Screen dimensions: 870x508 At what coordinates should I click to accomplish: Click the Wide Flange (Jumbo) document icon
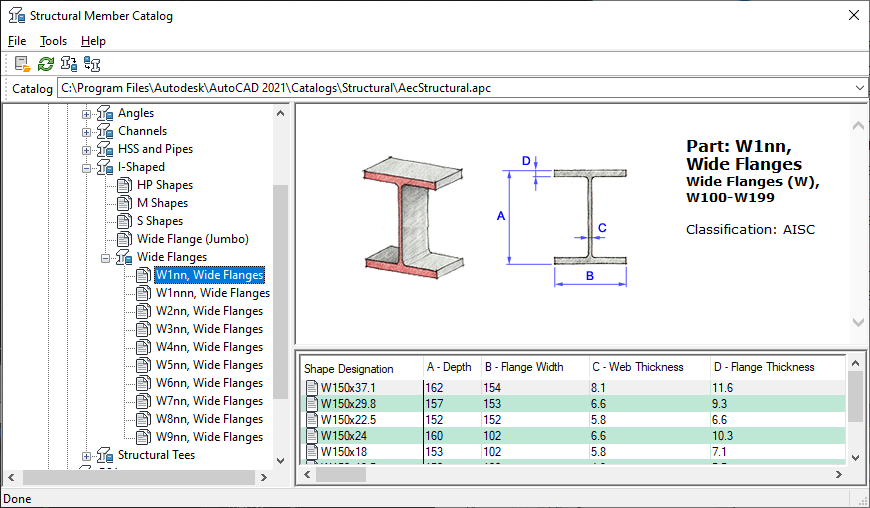click(x=124, y=239)
